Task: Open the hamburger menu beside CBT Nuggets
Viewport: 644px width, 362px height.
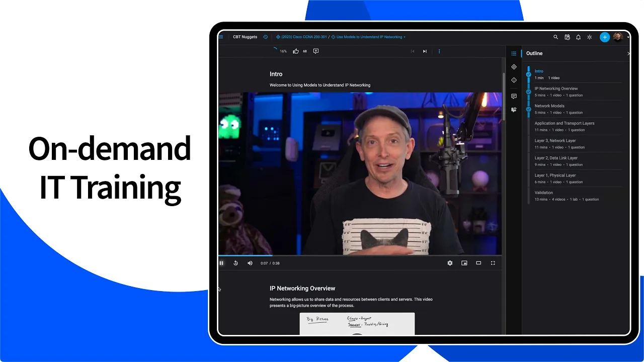Action: tap(221, 37)
